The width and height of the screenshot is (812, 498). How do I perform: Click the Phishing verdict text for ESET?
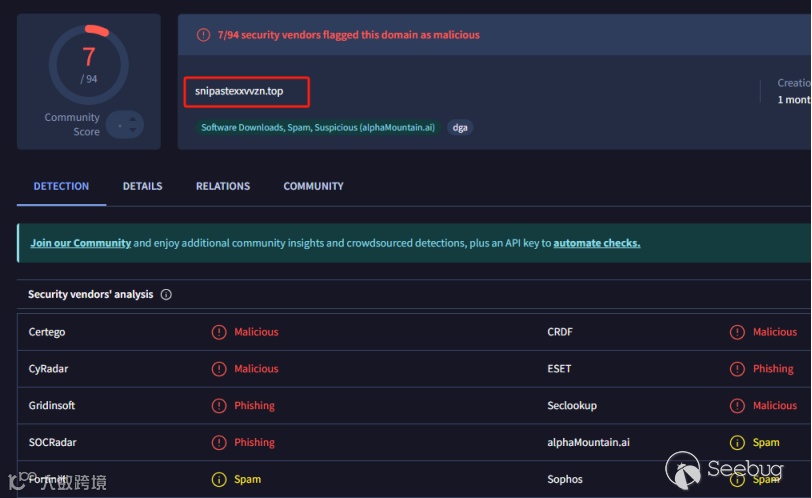click(x=773, y=369)
